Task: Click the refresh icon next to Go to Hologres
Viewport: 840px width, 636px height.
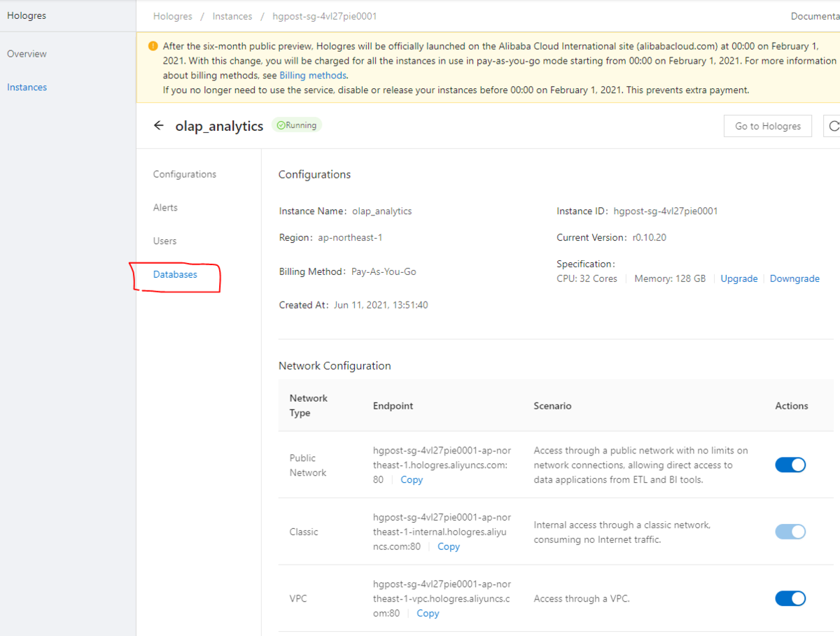Action: point(832,126)
